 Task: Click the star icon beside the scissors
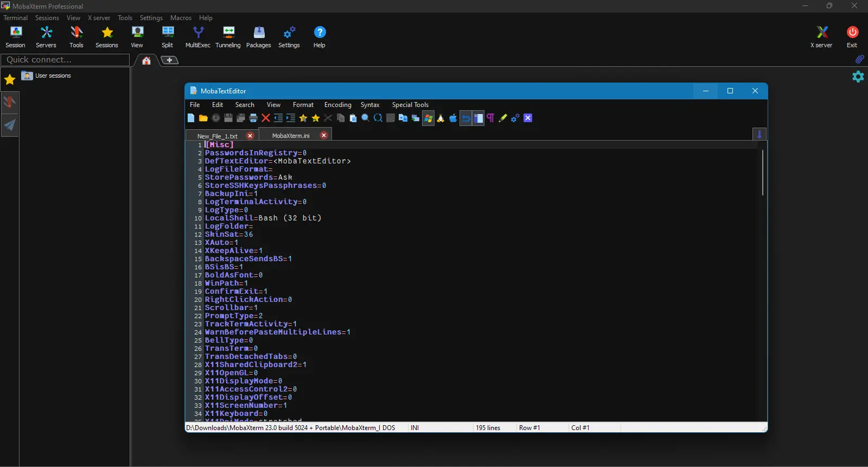pos(316,118)
